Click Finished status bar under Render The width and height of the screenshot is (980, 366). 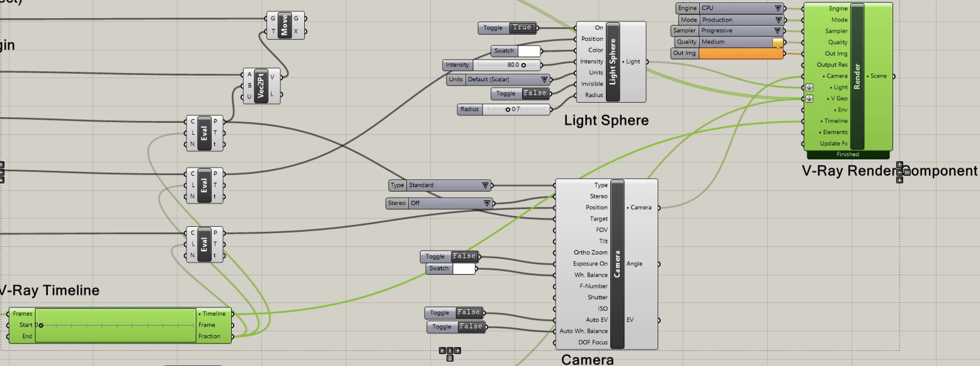click(848, 154)
